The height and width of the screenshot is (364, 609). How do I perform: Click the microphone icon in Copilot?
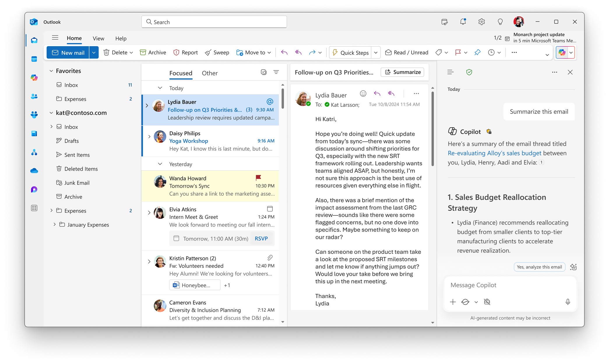pos(568,302)
